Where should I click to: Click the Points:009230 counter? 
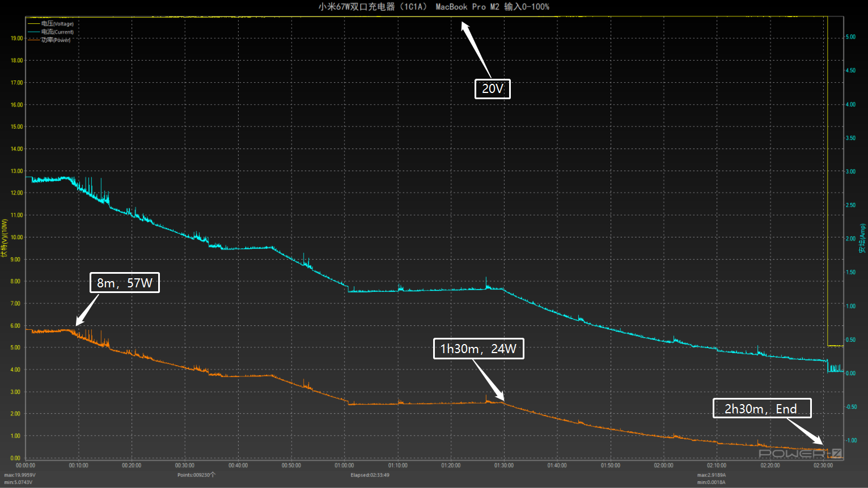click(x=196, y=475)
